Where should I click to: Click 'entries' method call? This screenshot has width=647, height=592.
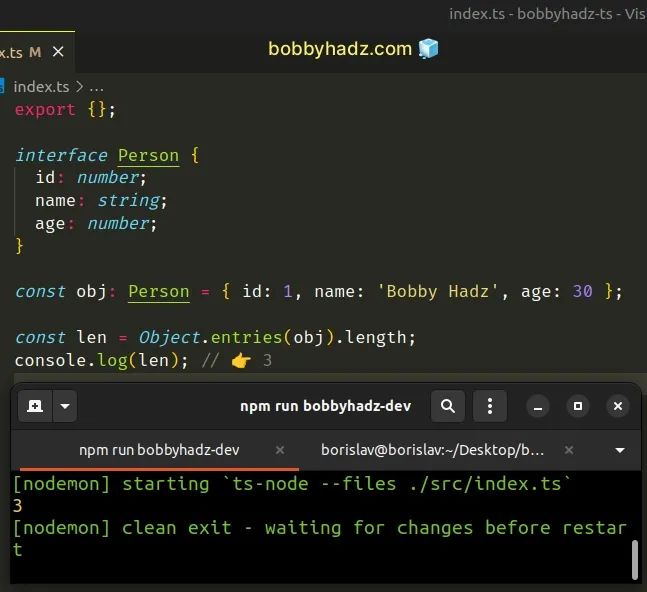tap(247, 337)
